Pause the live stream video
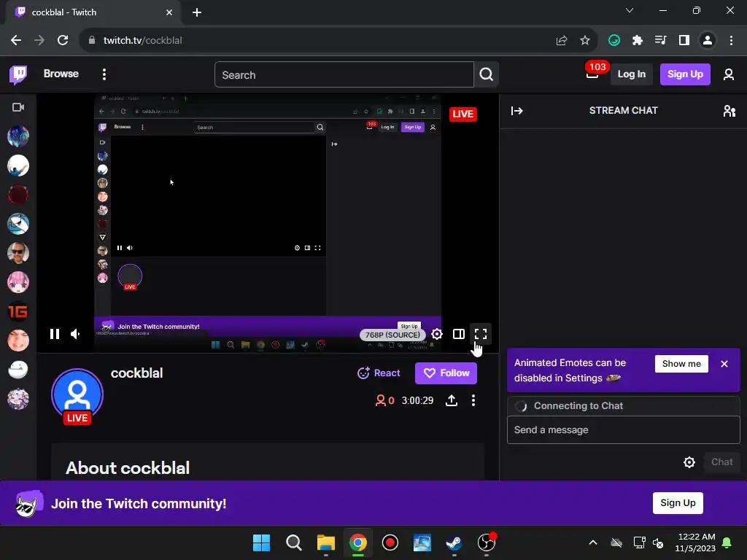The width and height of the screenshot is (747, 560). [55, 334]
